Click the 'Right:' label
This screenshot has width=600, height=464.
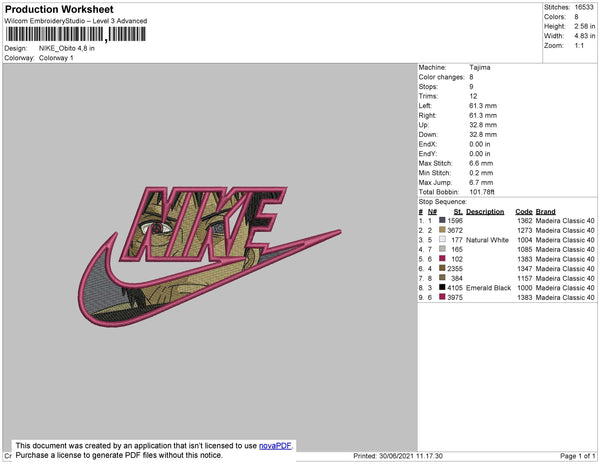427,115
